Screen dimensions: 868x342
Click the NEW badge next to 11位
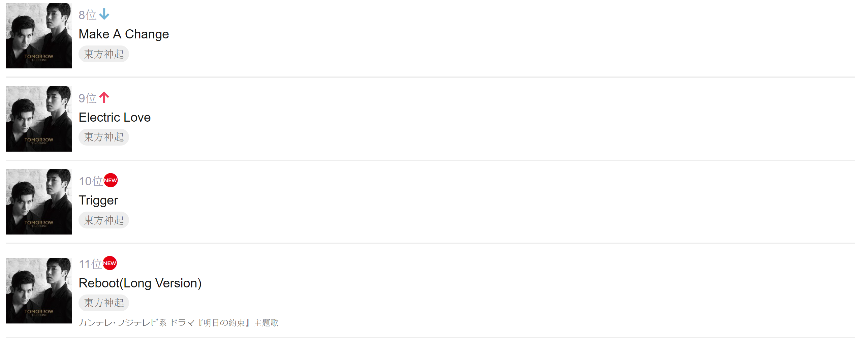(x=110, y=263)
